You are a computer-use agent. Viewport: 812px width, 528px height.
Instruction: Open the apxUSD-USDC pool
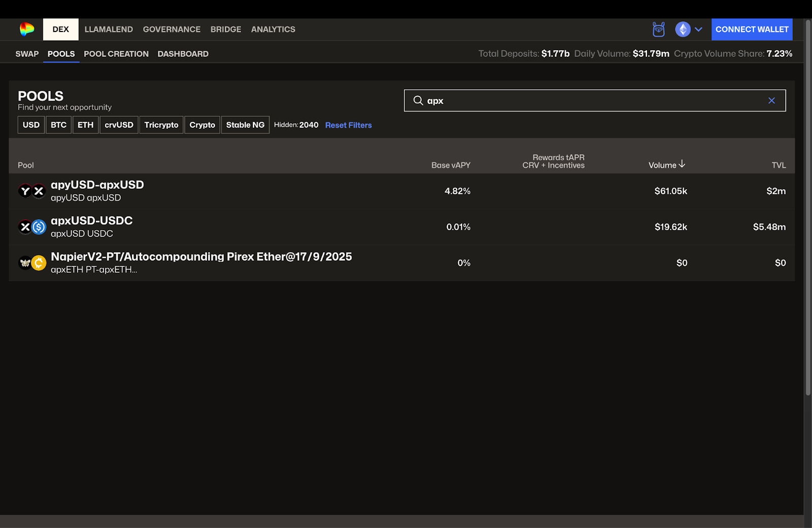click(x=92, y=221)
